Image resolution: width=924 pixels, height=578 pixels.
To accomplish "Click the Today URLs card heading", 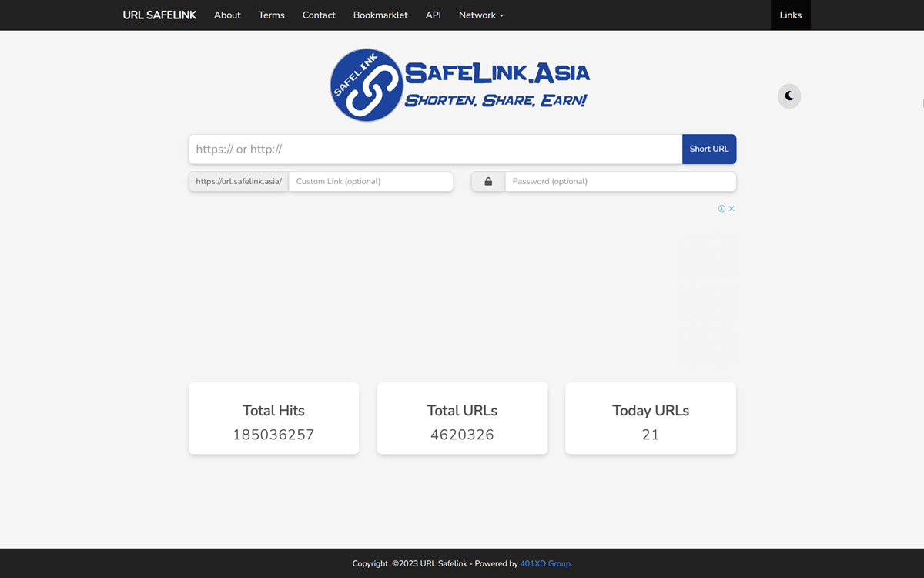I will coord(651,411).
